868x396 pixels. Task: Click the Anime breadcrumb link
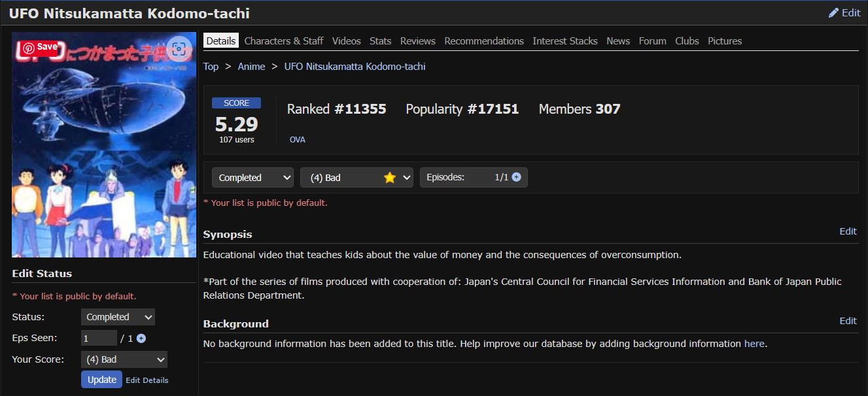pyautogui.click(x=251, y=67)
